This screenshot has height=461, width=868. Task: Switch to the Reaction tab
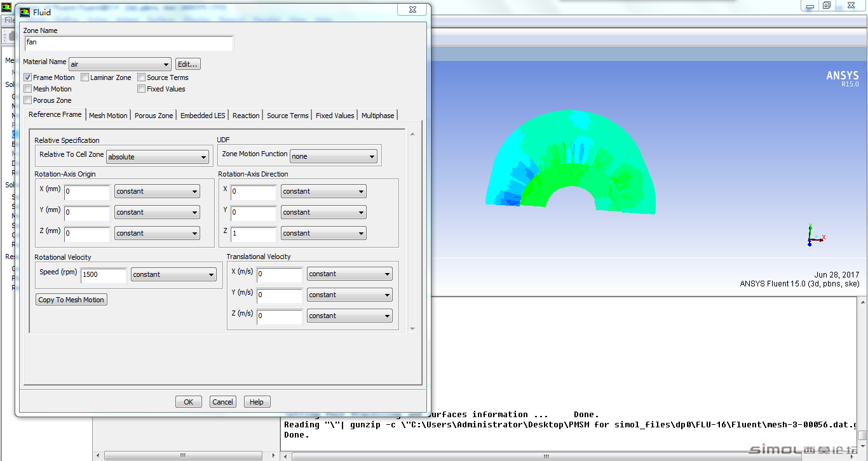246,116
